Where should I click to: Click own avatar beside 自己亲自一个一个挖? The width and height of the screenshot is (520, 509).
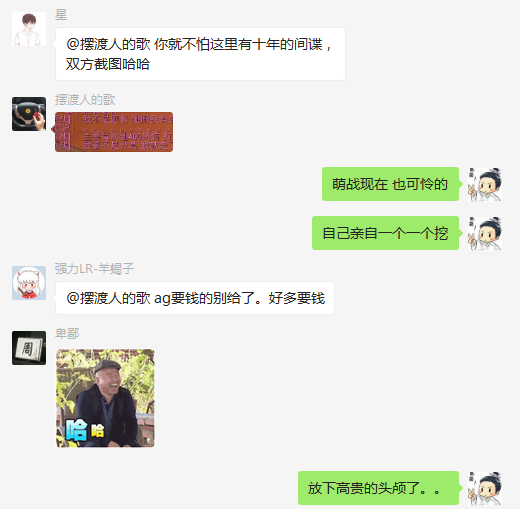pyautogui.click(x=485, y=233)
